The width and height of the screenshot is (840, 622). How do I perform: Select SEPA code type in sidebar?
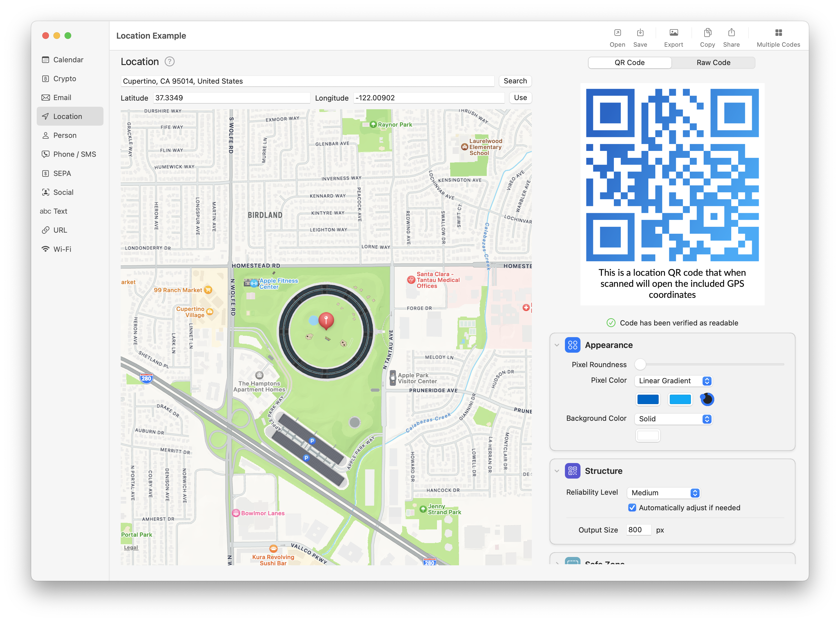point(70,173)
